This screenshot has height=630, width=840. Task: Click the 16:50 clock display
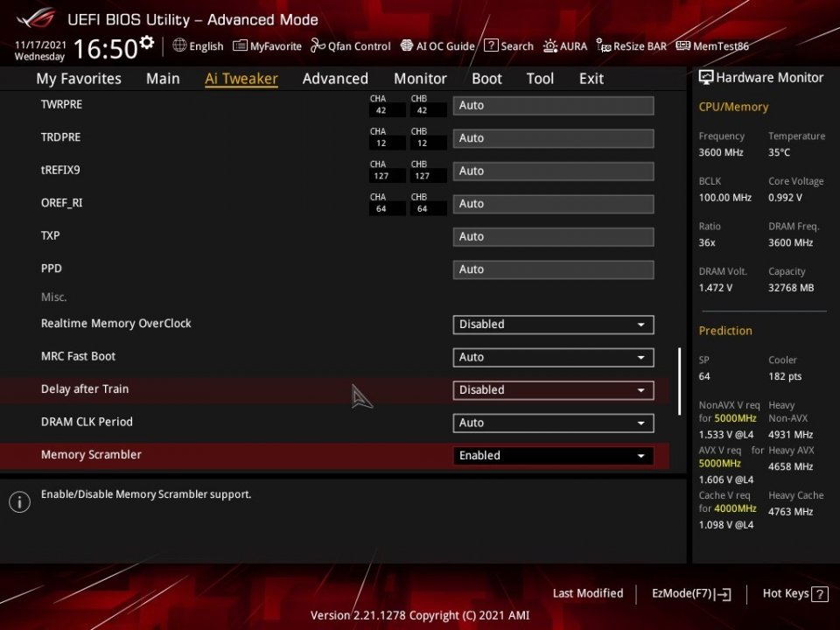point(106,49)
